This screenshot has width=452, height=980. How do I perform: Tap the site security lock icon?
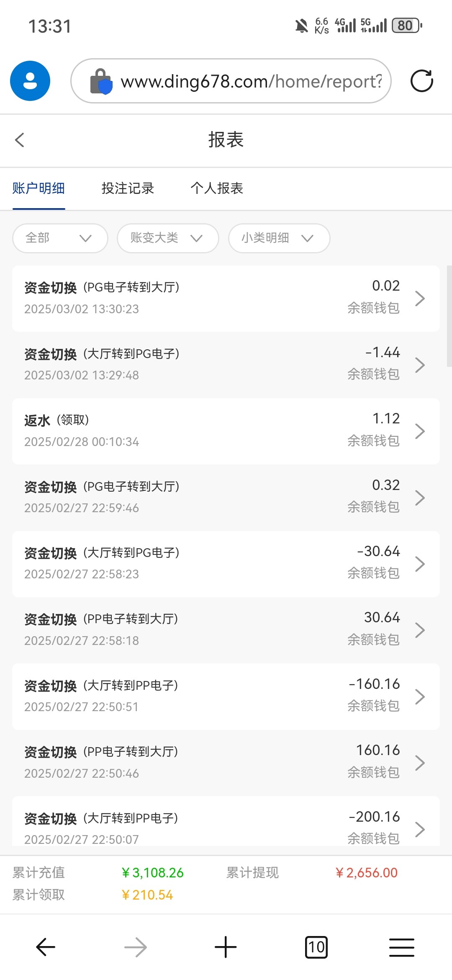101,81
